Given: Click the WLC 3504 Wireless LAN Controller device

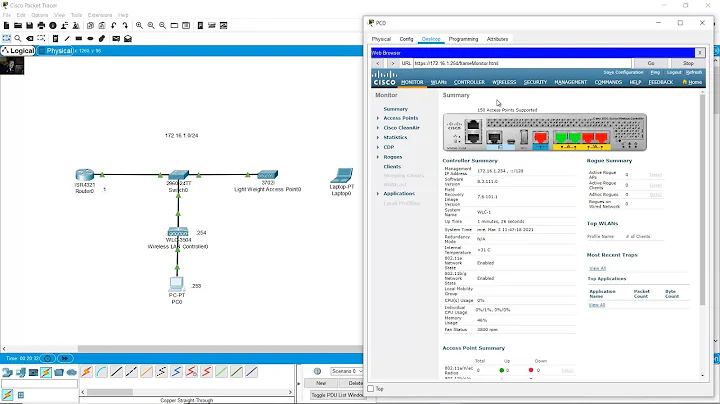Looking at the screenshot, I should (x=178, y=231).
